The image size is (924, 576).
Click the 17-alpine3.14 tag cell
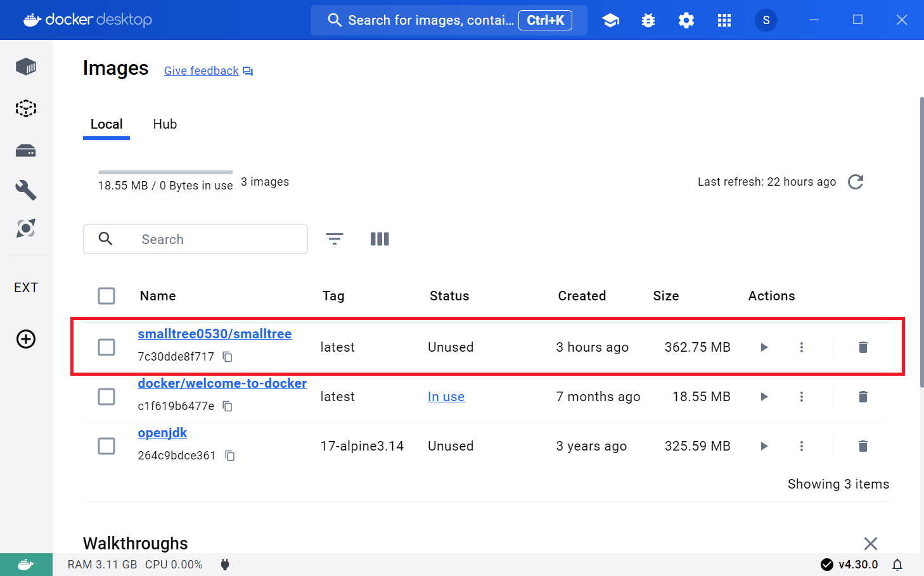pyautogui.click(x=362, y=446)
